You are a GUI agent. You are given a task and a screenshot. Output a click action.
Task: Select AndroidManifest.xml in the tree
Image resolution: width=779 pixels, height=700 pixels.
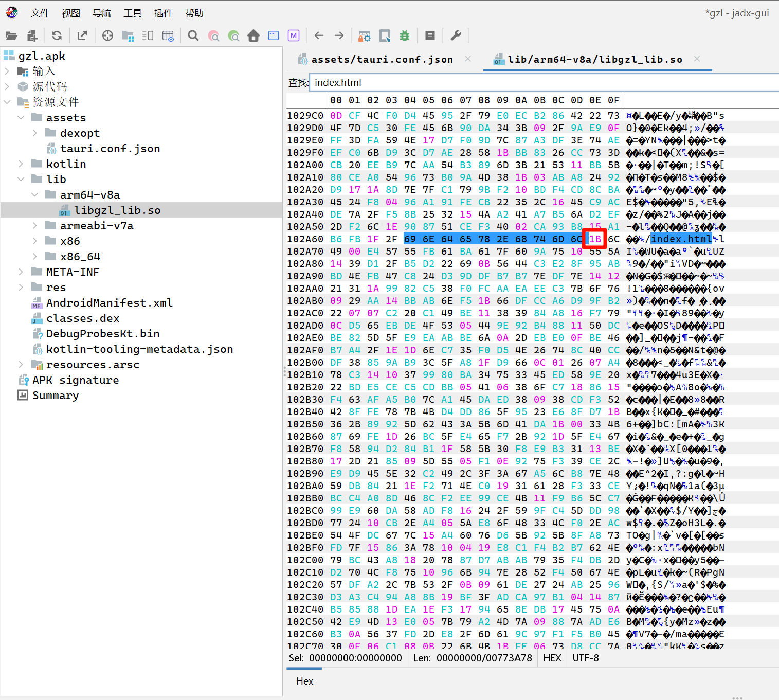109,303
